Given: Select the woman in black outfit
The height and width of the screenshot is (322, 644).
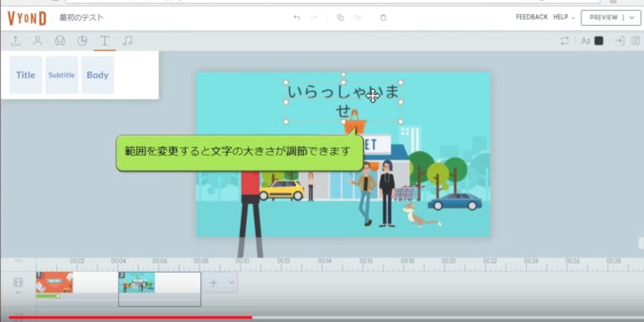Looking at the screenshot, I should [x=387, y=193].
